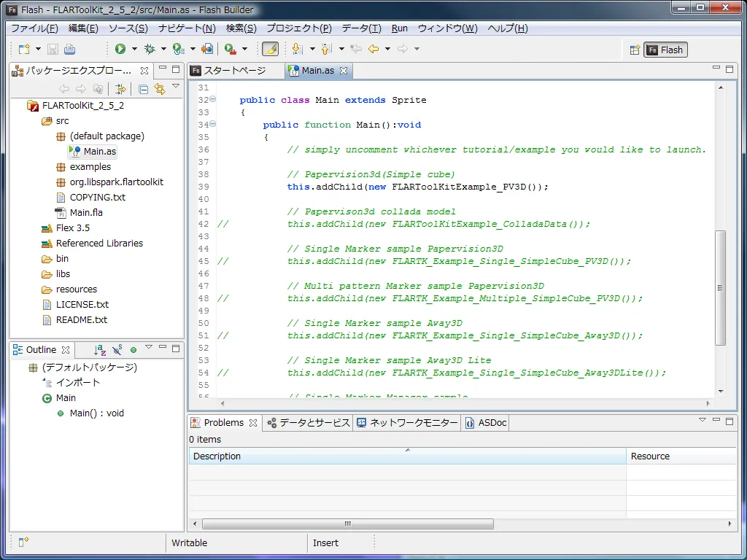The height and width of the screenshot is (560, 747).
Task: Open dropdown next to the New icon
Action: (38, 49)
